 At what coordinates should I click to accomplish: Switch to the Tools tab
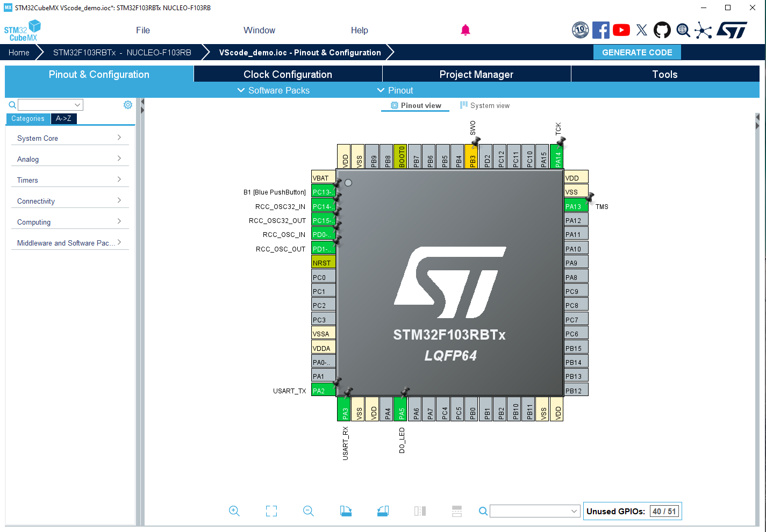(x=665, y=74)
